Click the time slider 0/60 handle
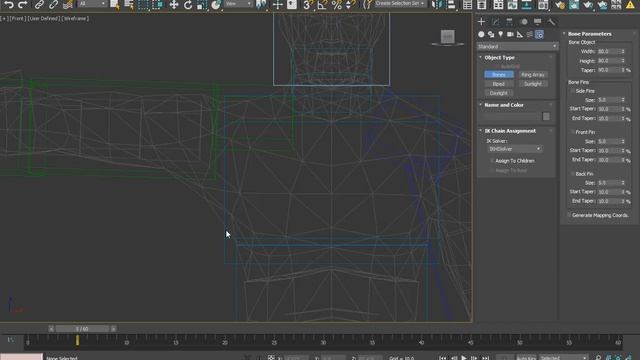 pos(82,329)
